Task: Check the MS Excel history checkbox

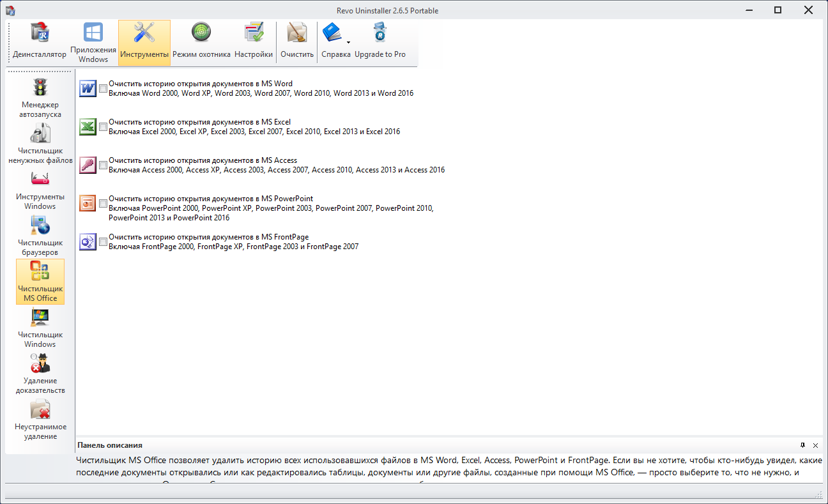Action: point(103,127)
